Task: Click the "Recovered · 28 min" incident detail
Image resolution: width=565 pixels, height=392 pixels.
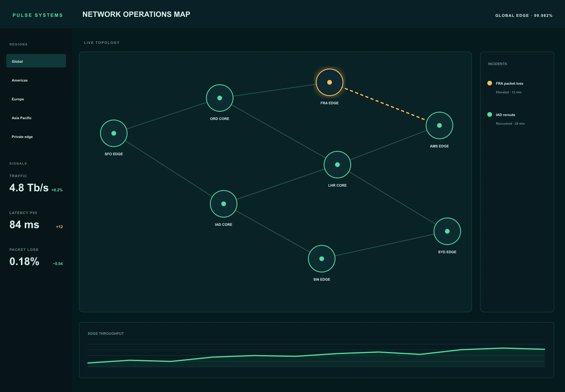Action: click(510, 124)
